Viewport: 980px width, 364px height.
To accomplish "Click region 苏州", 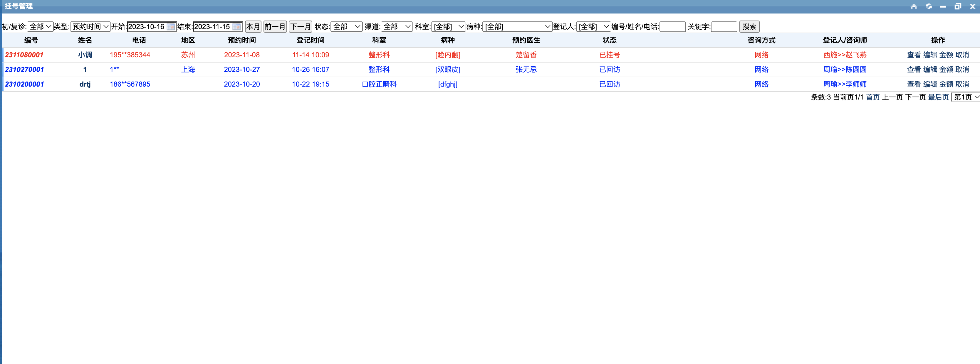I will point(188,55).
